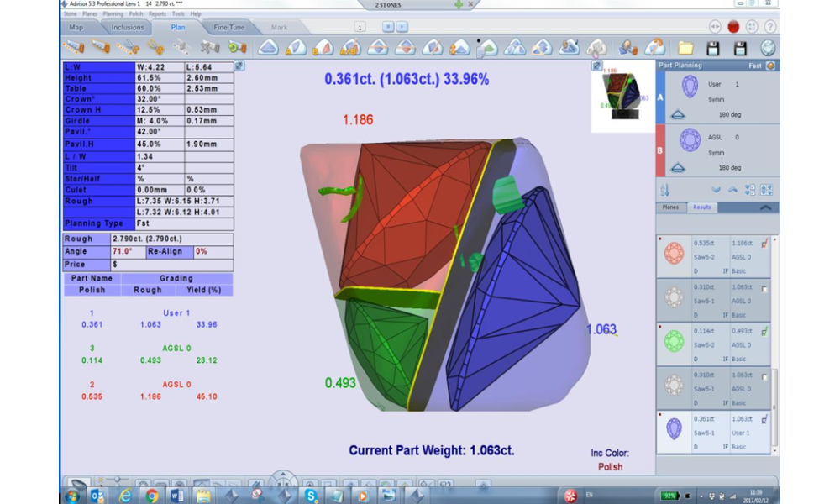Click the down chevron in Part Planning
Viewport: 840px width, 504px height.
716,190
